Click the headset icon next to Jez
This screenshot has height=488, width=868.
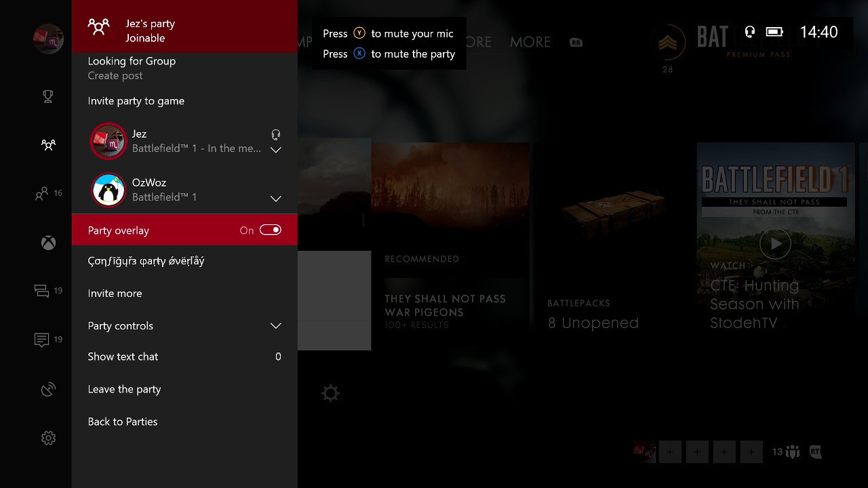point(276,134)
